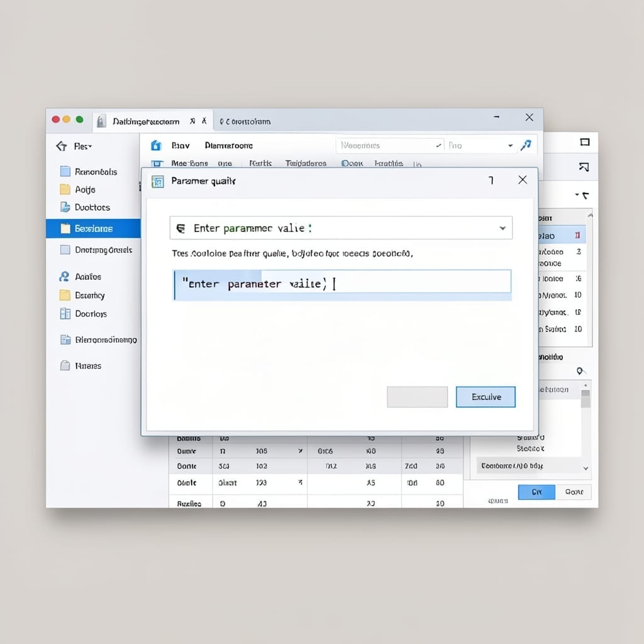Select the Tajdadsros toolbar item

[306, 164]
